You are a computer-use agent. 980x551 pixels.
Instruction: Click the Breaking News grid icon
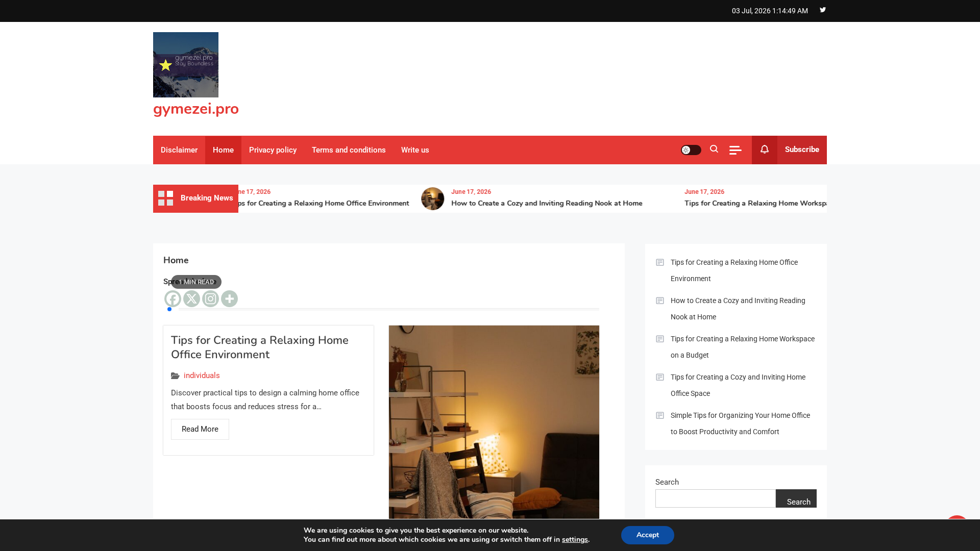coord(166,198)
